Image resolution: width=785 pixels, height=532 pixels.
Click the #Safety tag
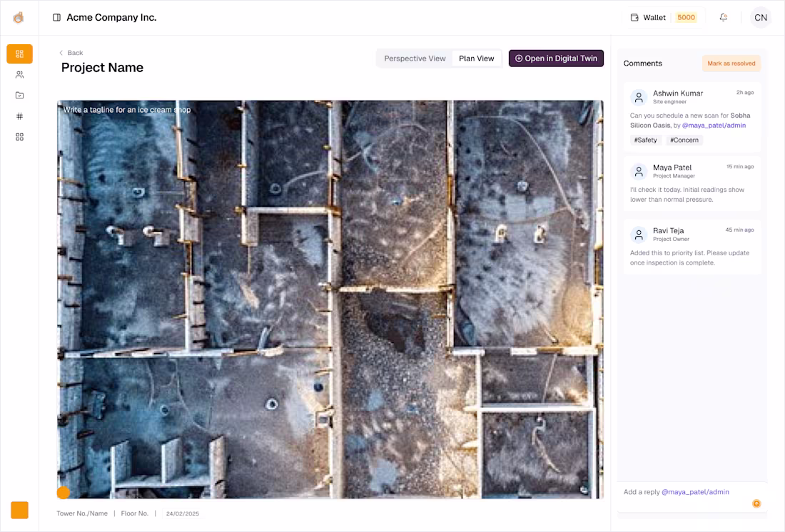coord(645,140)
